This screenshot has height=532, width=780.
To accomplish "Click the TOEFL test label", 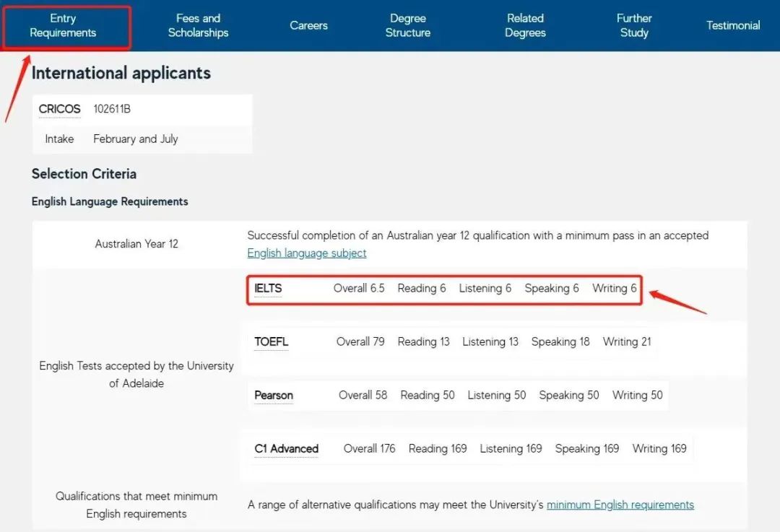I will pos(271,341).
